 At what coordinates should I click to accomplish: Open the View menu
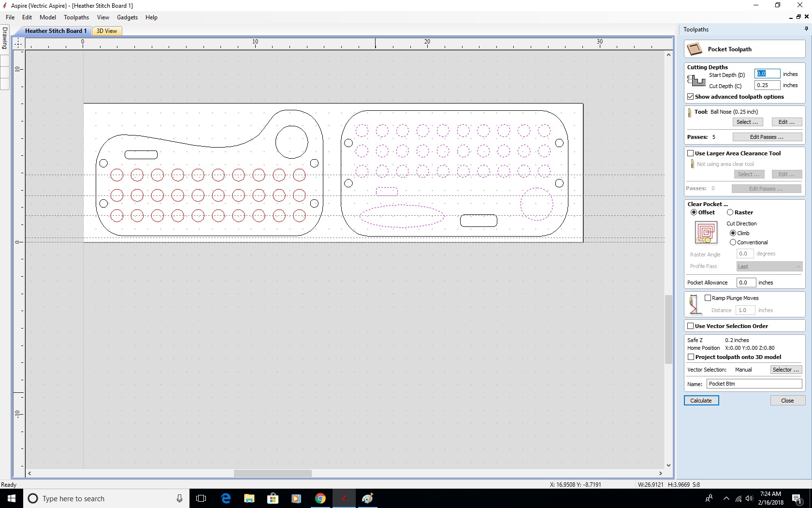(103, 17)
